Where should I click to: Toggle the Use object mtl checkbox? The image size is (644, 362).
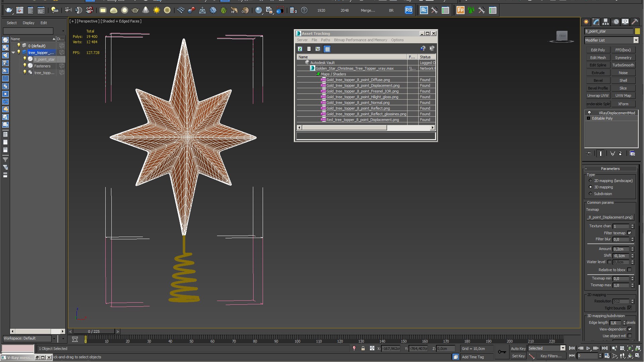[630, 336]
